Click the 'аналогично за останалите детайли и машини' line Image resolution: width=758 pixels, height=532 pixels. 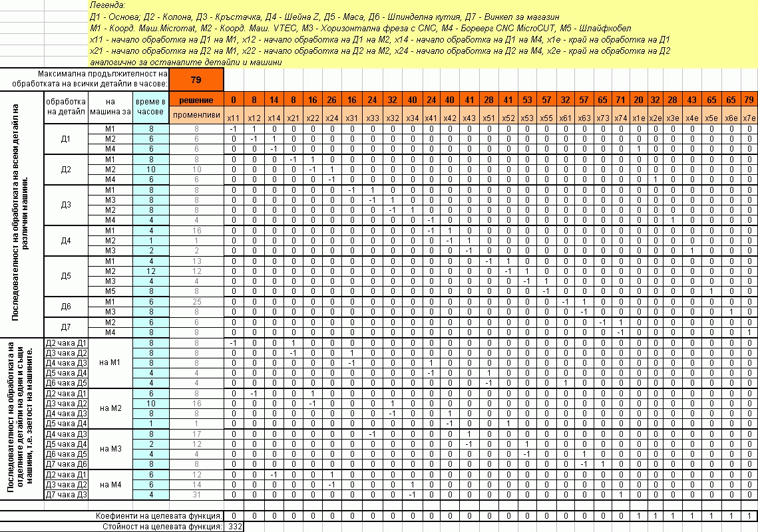click(x=186, y=62)
